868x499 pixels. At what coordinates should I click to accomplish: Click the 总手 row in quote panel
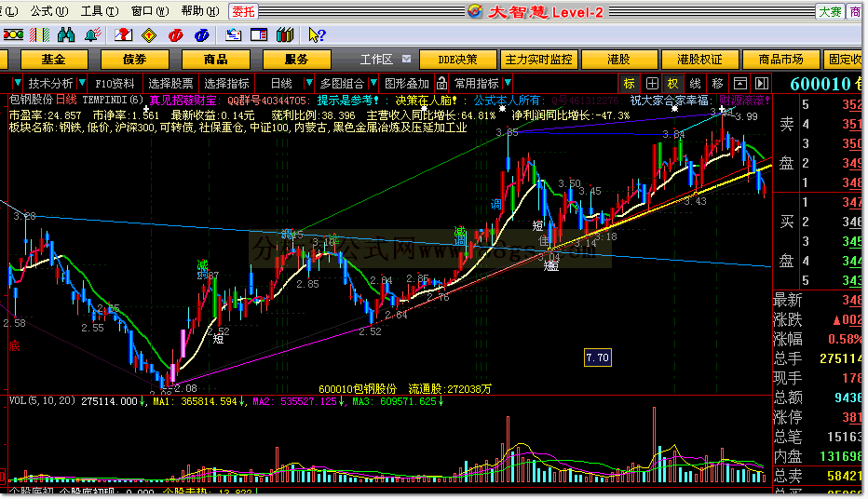818,358
